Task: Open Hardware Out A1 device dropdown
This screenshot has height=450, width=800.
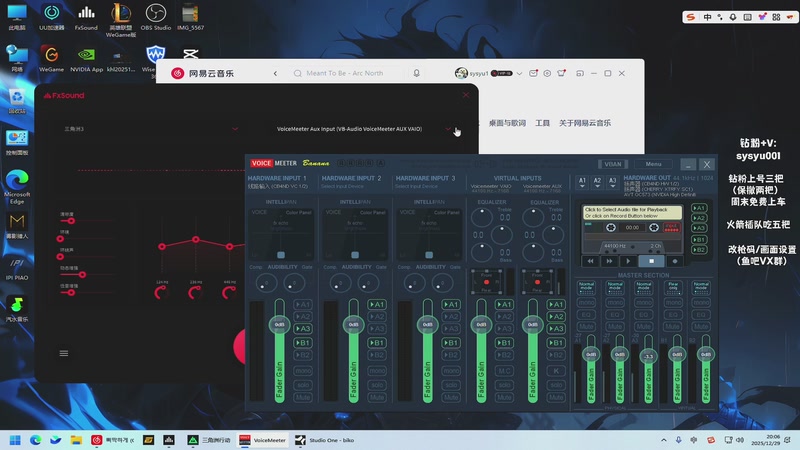Action: point(582,182)
